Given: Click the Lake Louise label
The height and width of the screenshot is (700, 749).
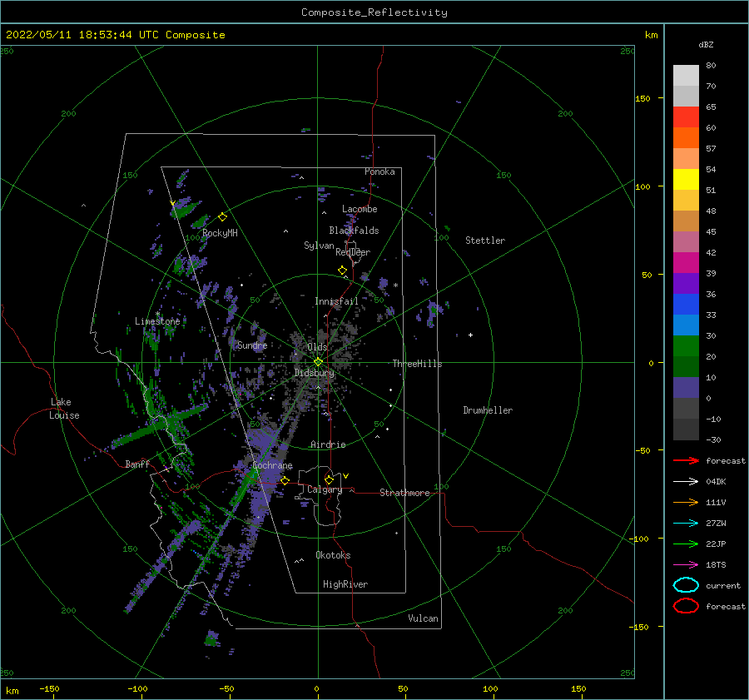Looking at the screenshot, I should pyautogui.click(x=64, y=409).
